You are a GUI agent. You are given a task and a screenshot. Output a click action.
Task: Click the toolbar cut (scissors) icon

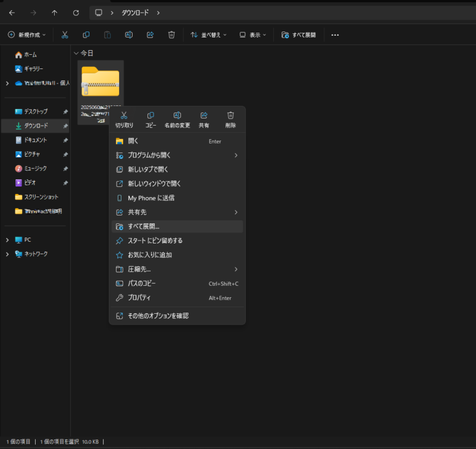[x=65, y=35]
